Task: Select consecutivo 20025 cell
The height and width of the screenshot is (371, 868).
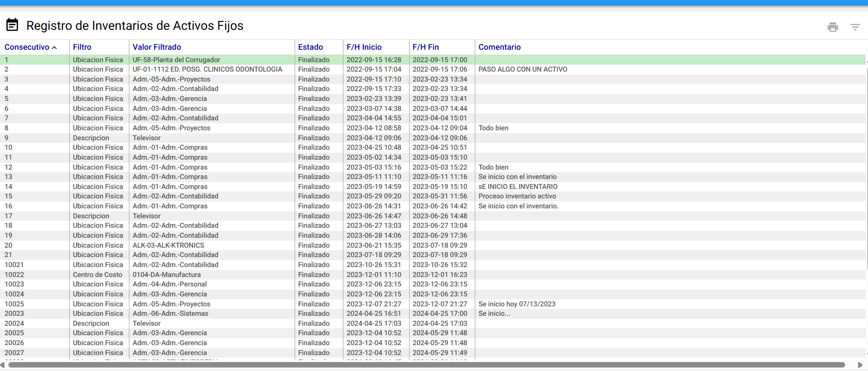Action: point(14,333)
